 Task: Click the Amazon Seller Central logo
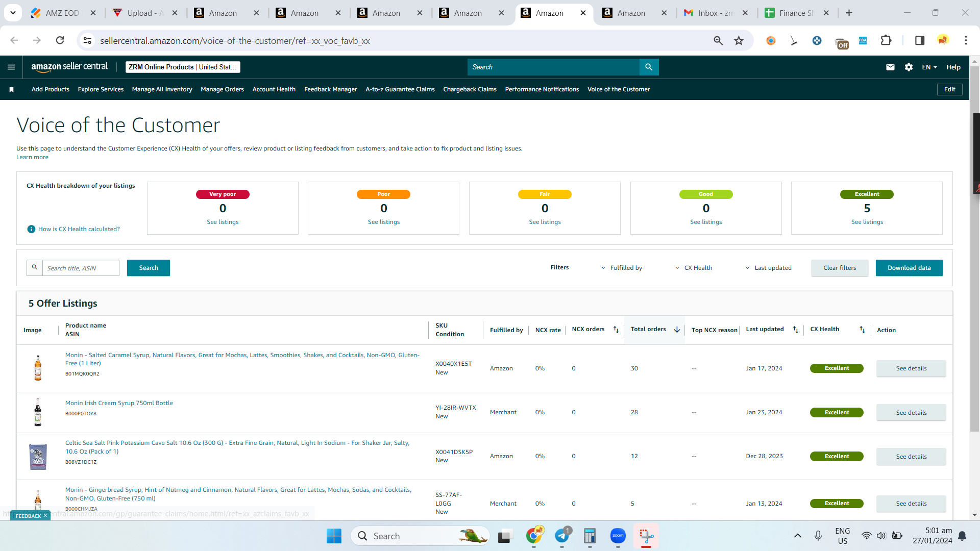[69, 67]
